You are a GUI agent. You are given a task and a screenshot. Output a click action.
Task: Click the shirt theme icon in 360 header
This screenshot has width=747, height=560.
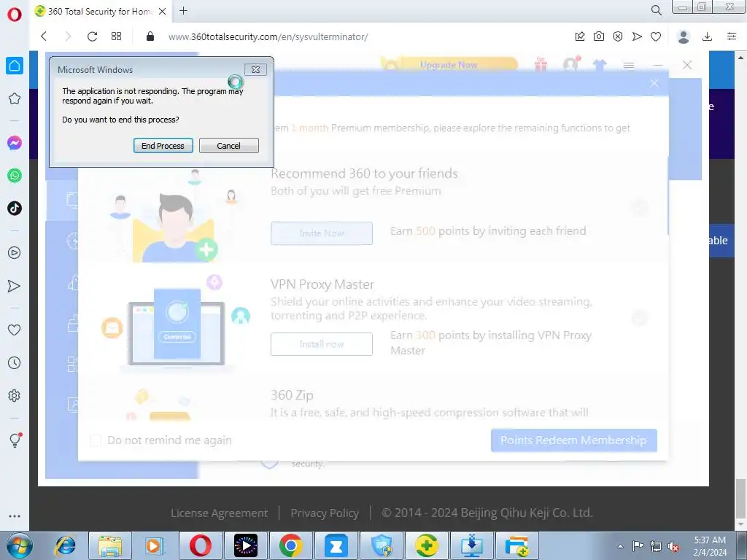[x=600, y=65]
